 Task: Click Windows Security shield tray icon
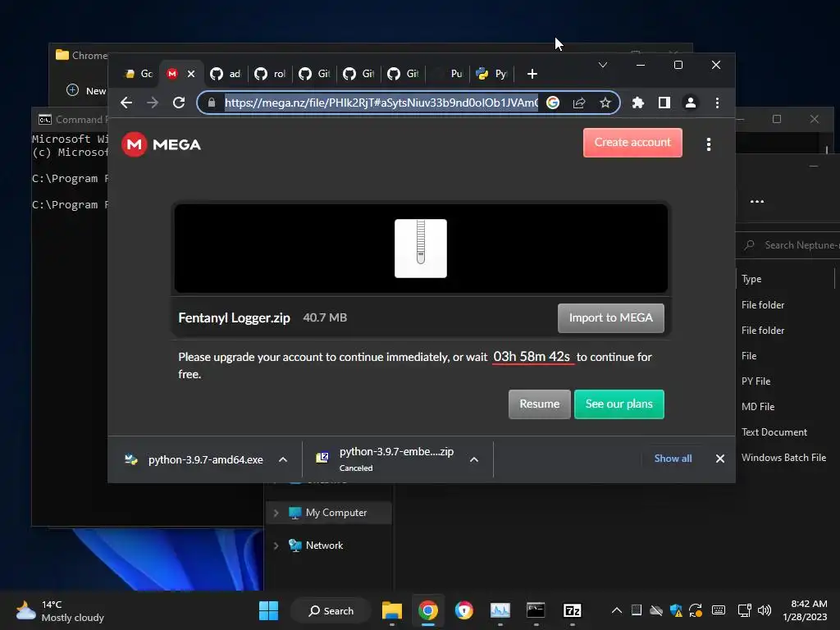(x=676, y=610)
